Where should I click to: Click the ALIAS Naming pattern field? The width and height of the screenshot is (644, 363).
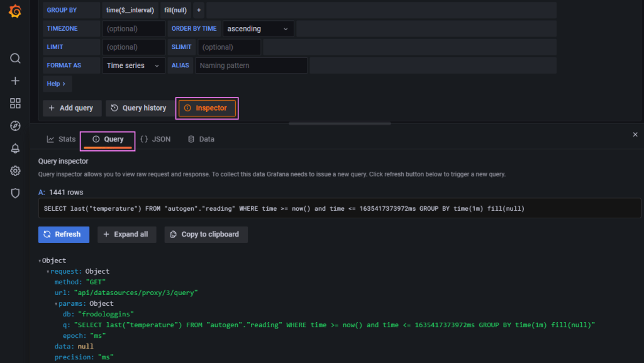(251, 65)
